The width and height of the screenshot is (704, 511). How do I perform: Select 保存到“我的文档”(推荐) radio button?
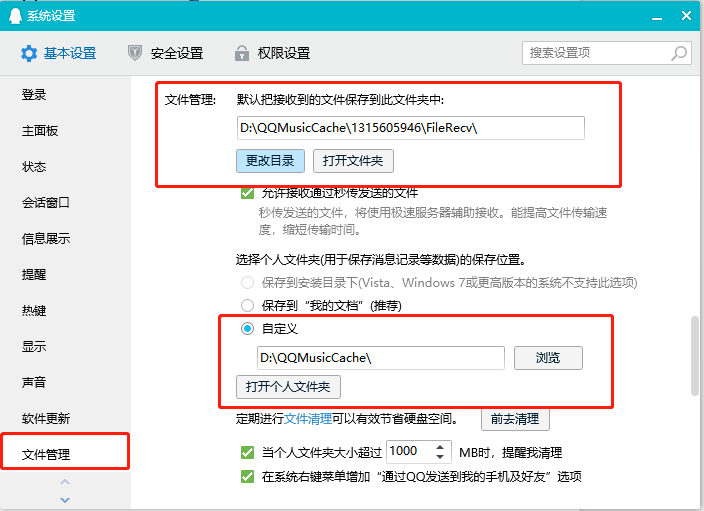[247, 306]
